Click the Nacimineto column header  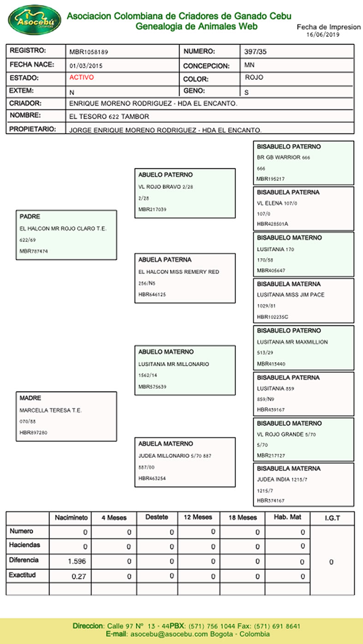point(71,518)
